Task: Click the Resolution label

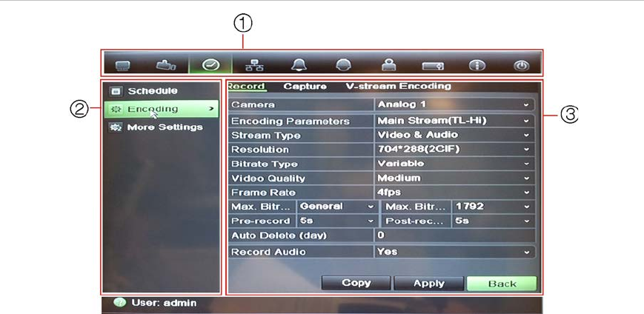Action: point(260,150)
